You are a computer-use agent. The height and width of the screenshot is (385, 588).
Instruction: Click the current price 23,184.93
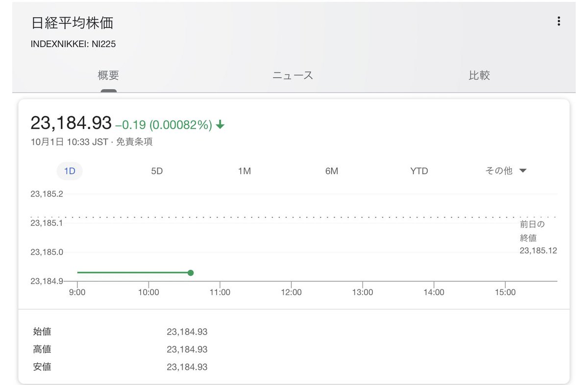click(71, 123)
